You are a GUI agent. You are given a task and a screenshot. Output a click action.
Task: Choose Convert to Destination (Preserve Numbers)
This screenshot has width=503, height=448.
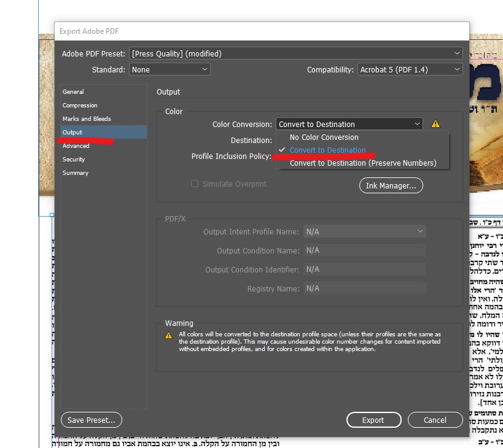(363, 163)
